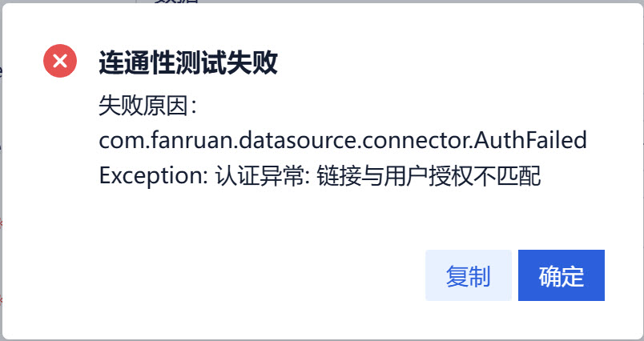Click the word connector in the class name
This screenshot has width=644, height=341.
click(x=415, y=140)
